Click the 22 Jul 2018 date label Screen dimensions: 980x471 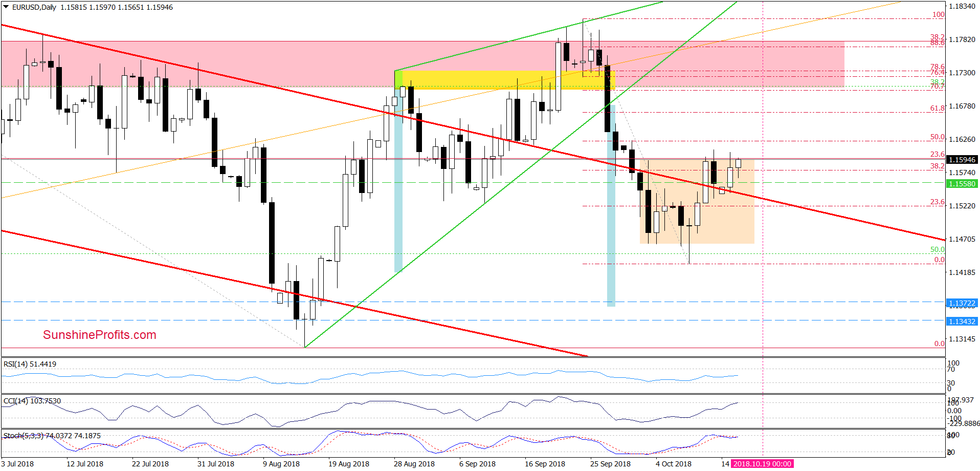(150, 464)
